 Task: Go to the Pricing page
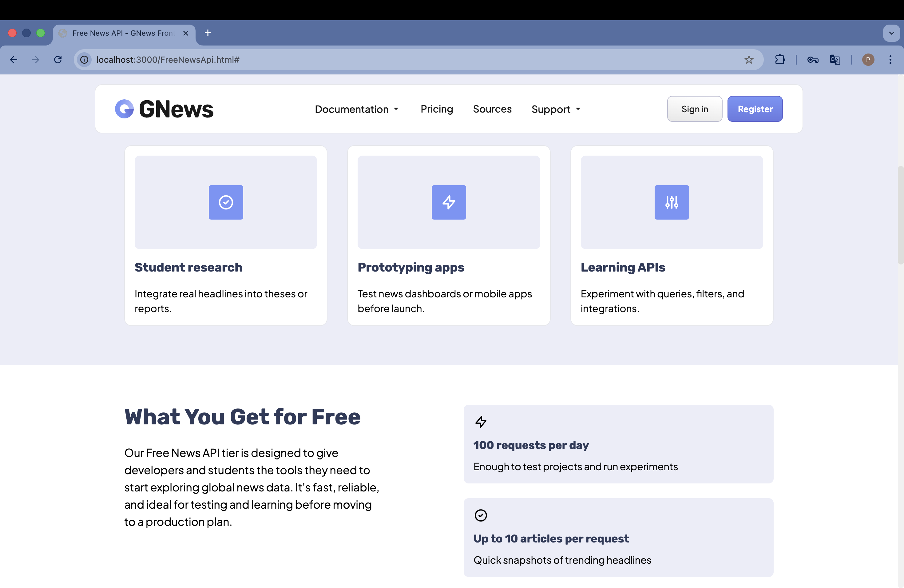click(436, 109)
